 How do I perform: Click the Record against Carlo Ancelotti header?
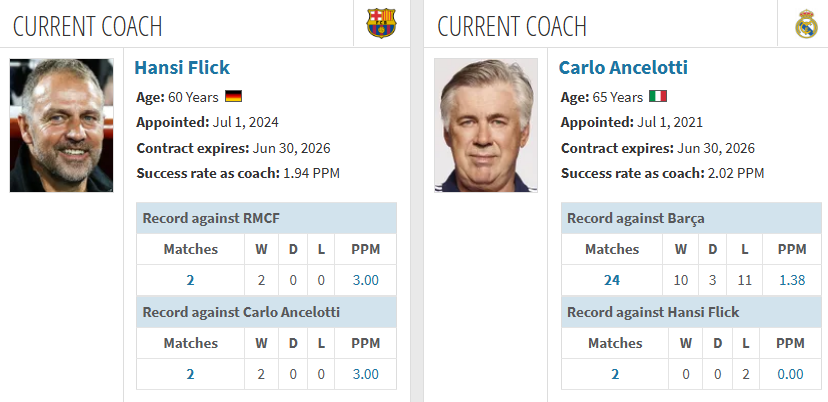[x=266, y=312]
